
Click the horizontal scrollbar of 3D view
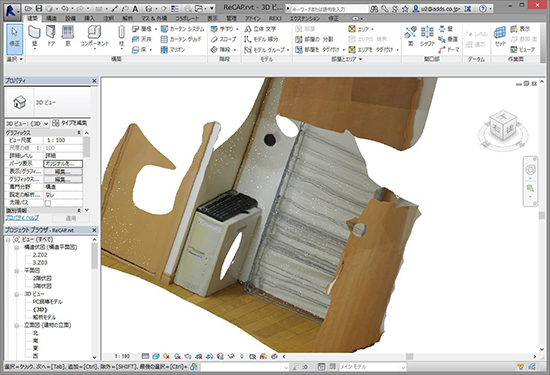(409, 356)
